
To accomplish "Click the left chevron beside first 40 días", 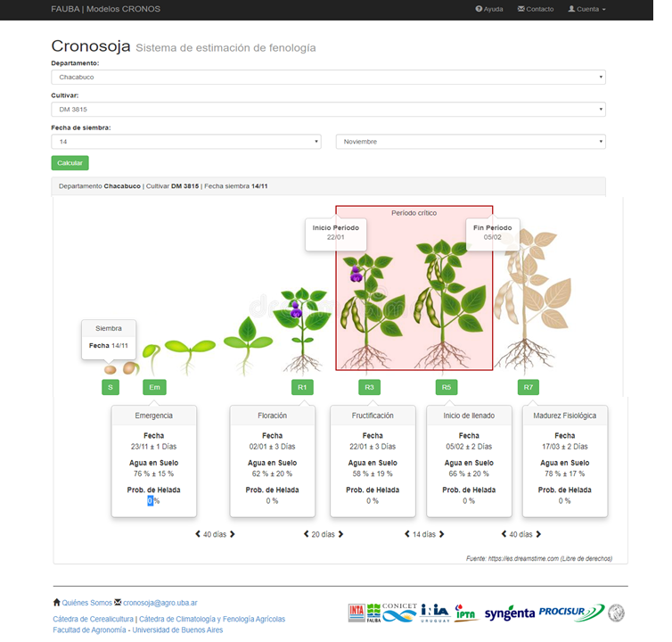I will pos(198,534).
